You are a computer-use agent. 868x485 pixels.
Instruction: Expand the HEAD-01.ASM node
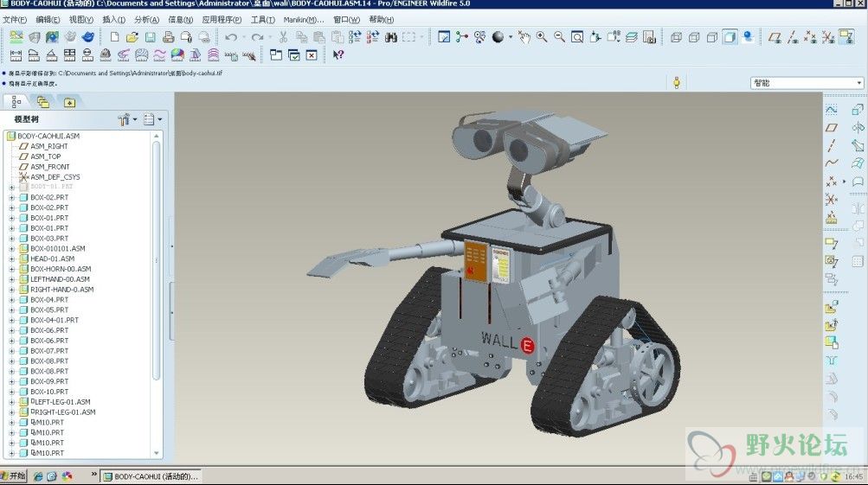(x=11, y=258)
